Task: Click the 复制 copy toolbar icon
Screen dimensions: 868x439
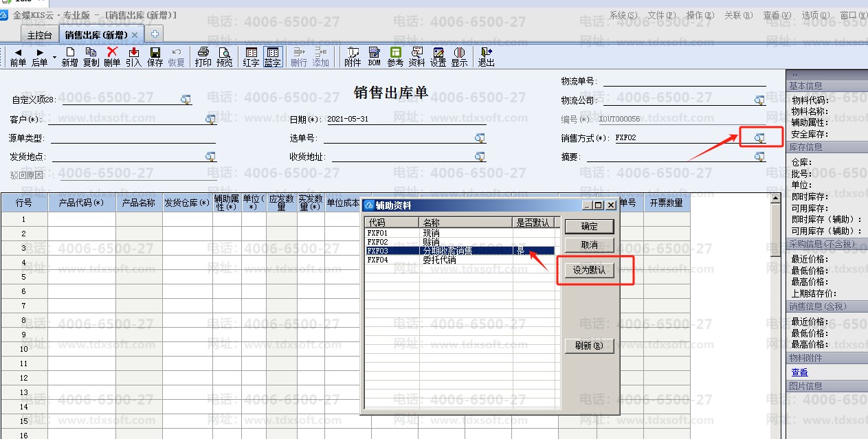Action: [x=91, y=57]
